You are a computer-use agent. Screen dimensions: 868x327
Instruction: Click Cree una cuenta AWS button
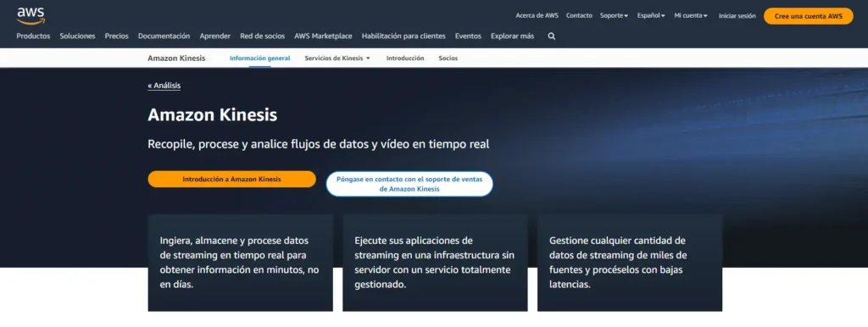pos(808,16)
